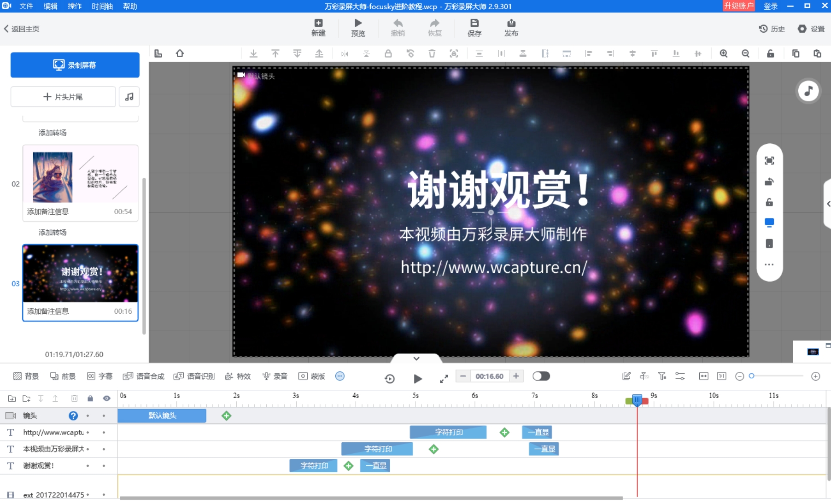Toggle the ruler icon in canvas toolbar

(x=158, y=53)
